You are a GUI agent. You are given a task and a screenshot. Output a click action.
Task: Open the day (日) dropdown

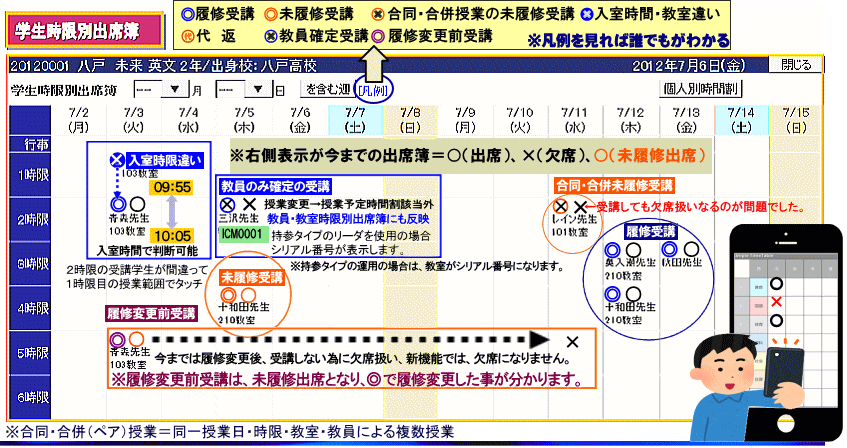pos(244,89)
